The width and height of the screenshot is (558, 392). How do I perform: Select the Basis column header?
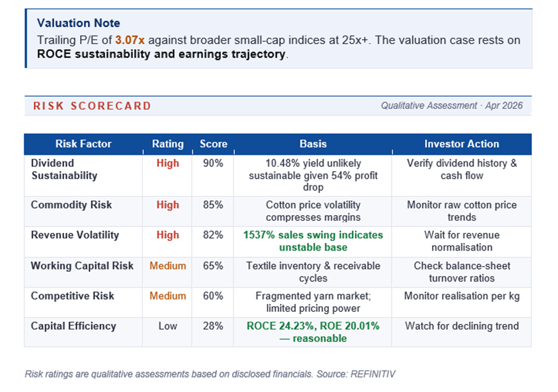tap(313, 144)
